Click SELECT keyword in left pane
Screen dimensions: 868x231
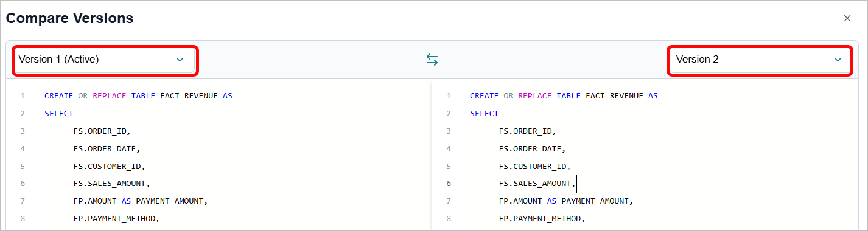point(58,114)
